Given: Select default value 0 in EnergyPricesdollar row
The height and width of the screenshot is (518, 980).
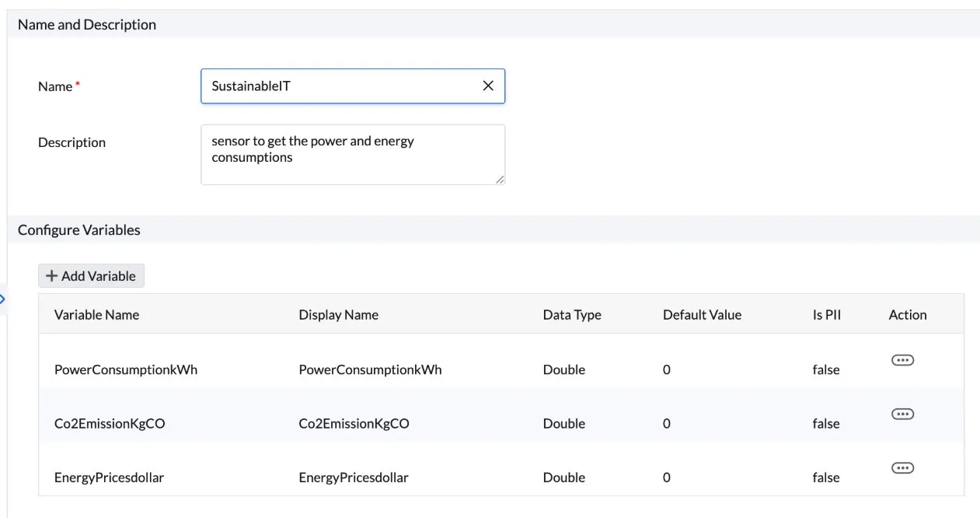Looking at the screenshot, I should (x=667, y=478).
